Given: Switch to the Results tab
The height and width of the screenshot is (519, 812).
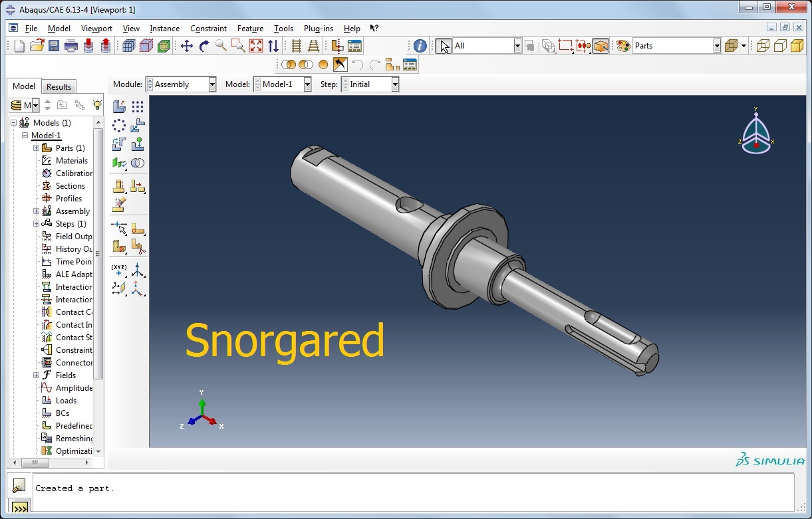Looking at the screenshot, I should [x=59, y=86].
